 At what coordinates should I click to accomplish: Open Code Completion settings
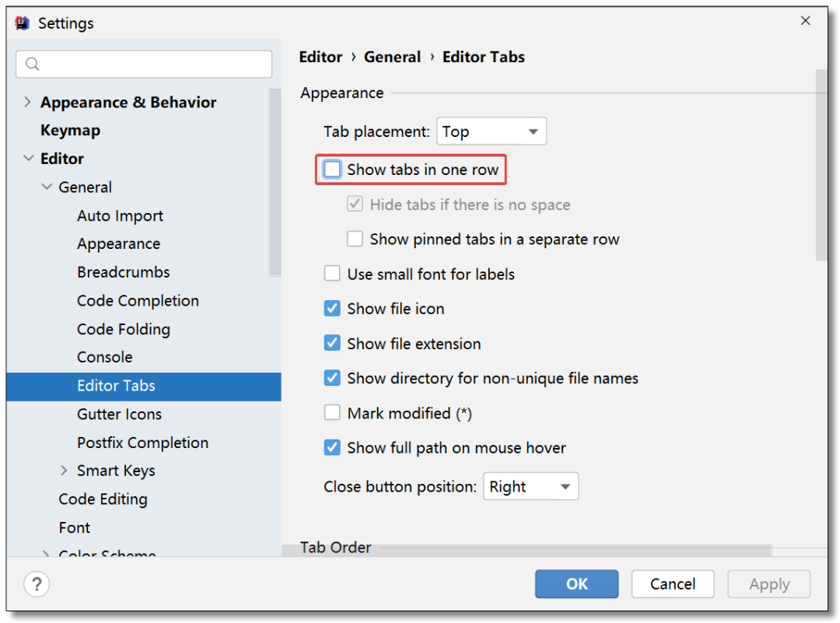pos(138,300)
